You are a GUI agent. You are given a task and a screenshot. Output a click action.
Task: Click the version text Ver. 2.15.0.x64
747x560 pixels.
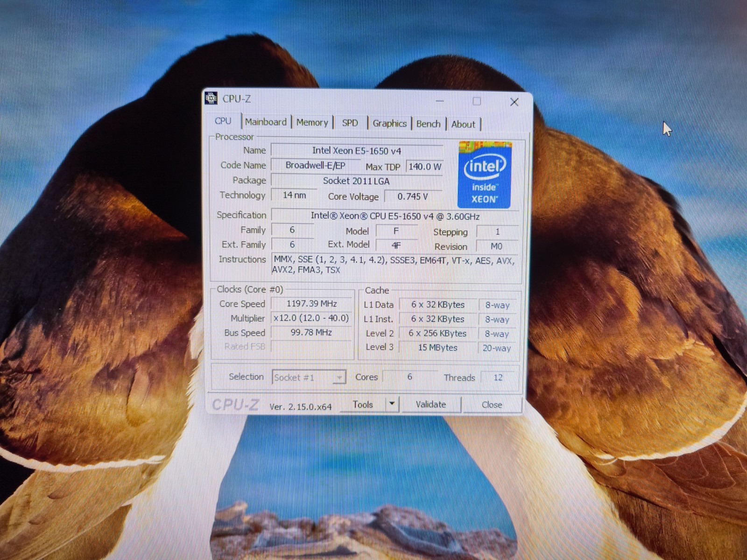pyautogui.click(x=301, y=407)
